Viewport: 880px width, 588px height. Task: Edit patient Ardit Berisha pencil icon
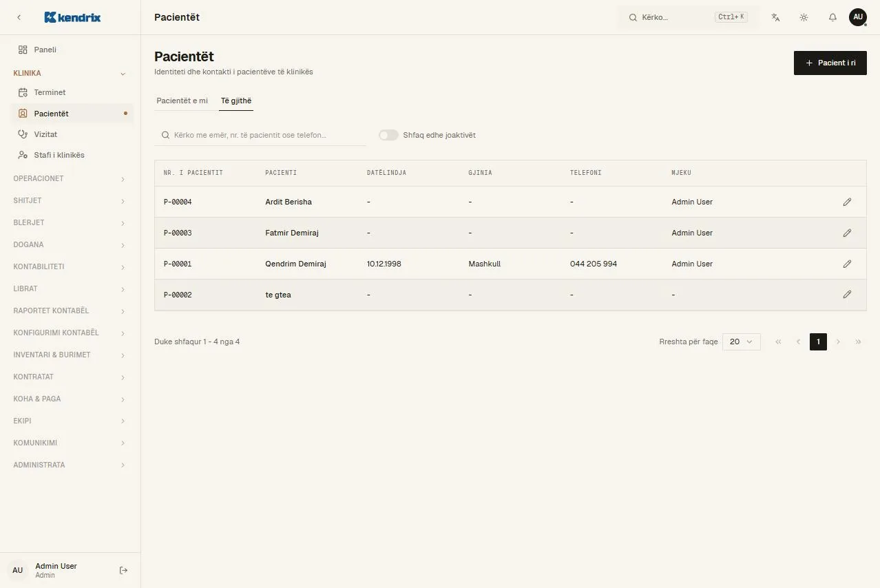(x=847, y=202)
